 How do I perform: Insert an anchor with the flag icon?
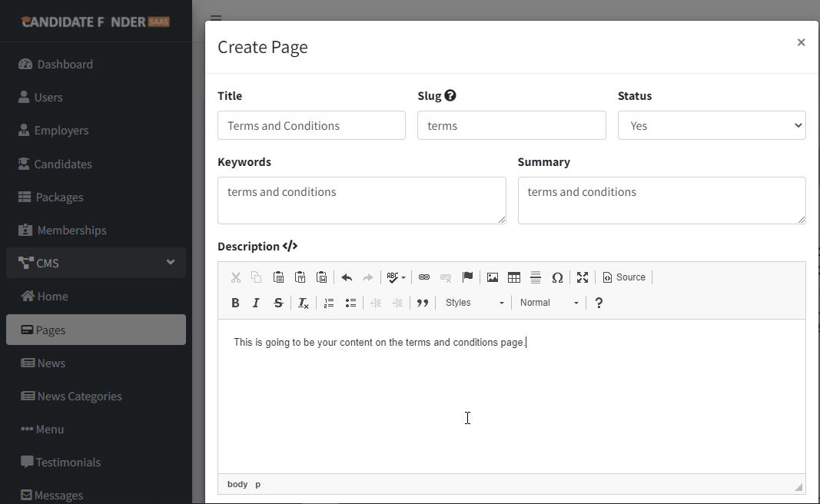[x=467, y=277]
